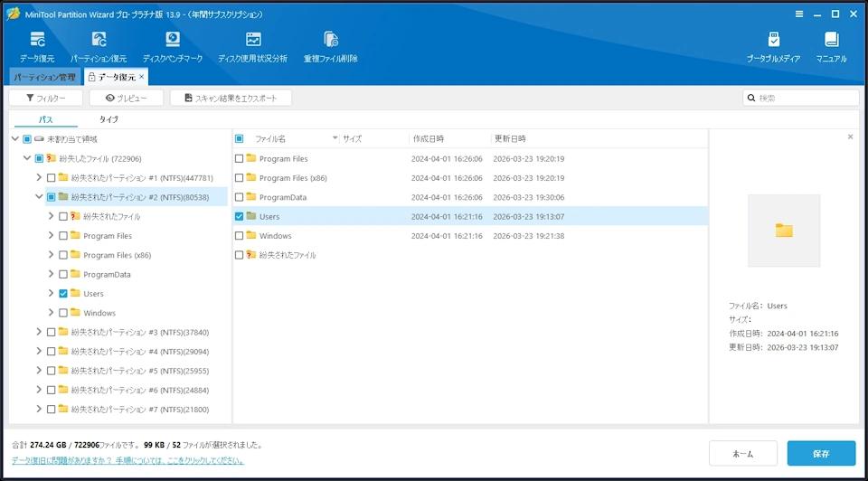
Task: Open Partition Recovery (パーティション復元) tool
Action: 99,46
